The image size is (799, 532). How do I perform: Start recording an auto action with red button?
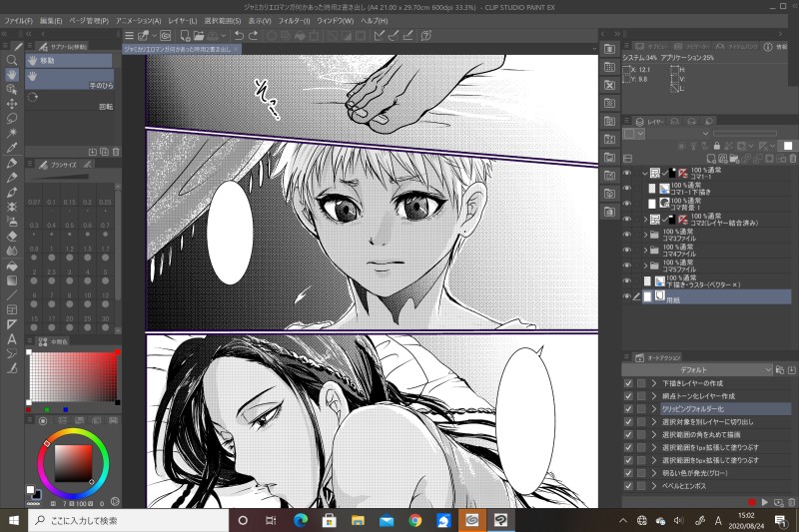coord(751,502)
